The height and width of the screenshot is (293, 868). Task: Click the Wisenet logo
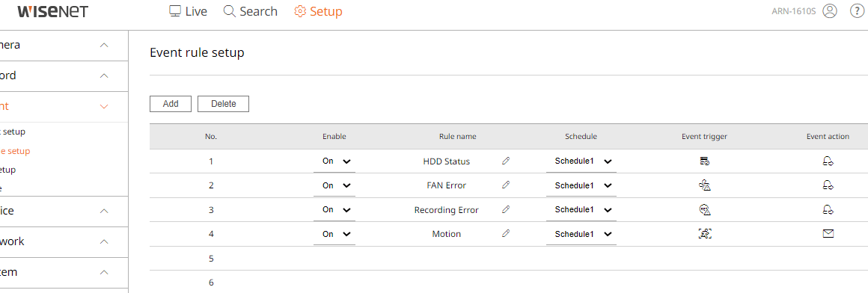52,12
